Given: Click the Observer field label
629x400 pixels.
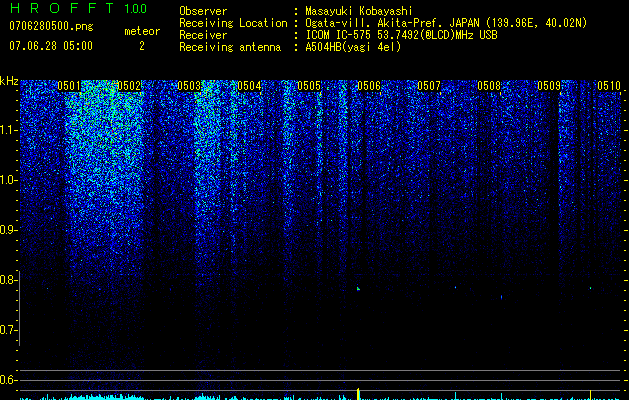Looking at the screenshot, I should tap(203, 11).
